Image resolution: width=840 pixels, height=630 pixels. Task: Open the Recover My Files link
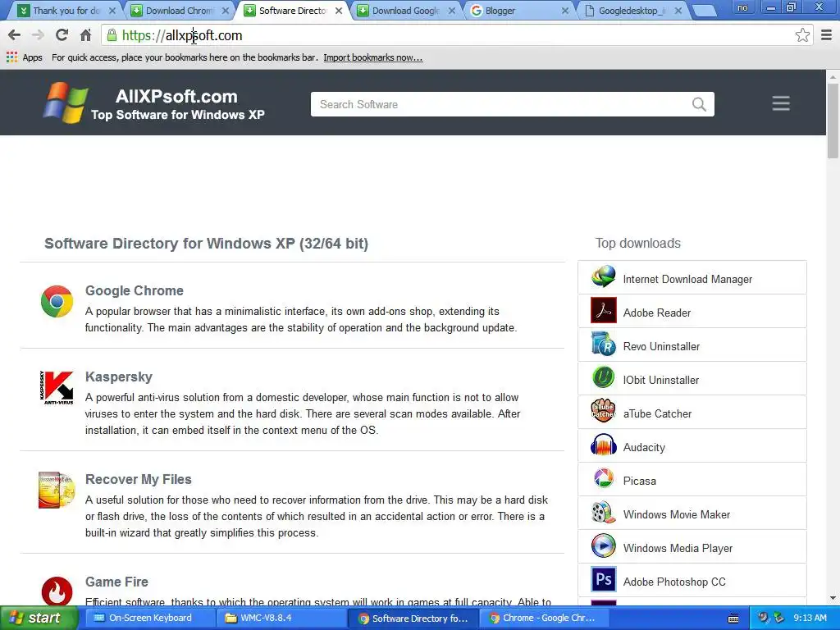point(138,479)
